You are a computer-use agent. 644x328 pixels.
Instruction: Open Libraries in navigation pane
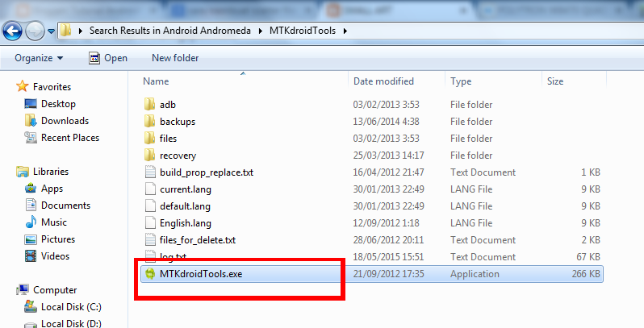(x=51, y=172)
